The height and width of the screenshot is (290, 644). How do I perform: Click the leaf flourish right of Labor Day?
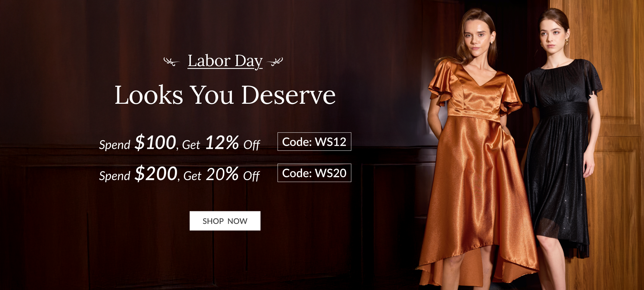point(275,61)
